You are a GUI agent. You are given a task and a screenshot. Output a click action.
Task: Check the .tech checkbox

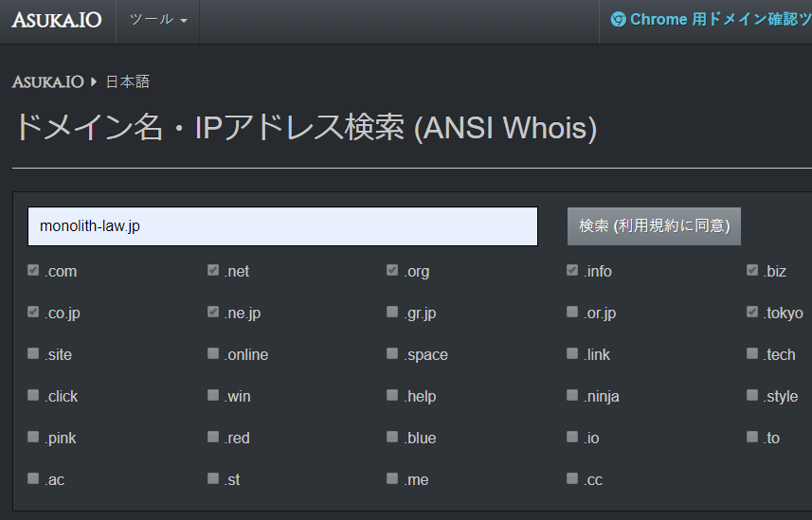point(752,353)
